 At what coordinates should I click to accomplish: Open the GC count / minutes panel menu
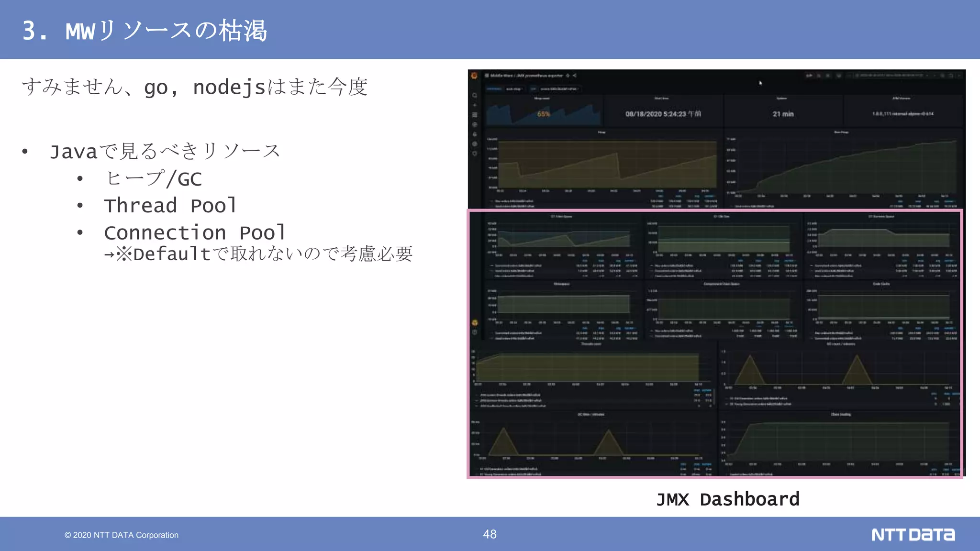(x=841, y=343)
